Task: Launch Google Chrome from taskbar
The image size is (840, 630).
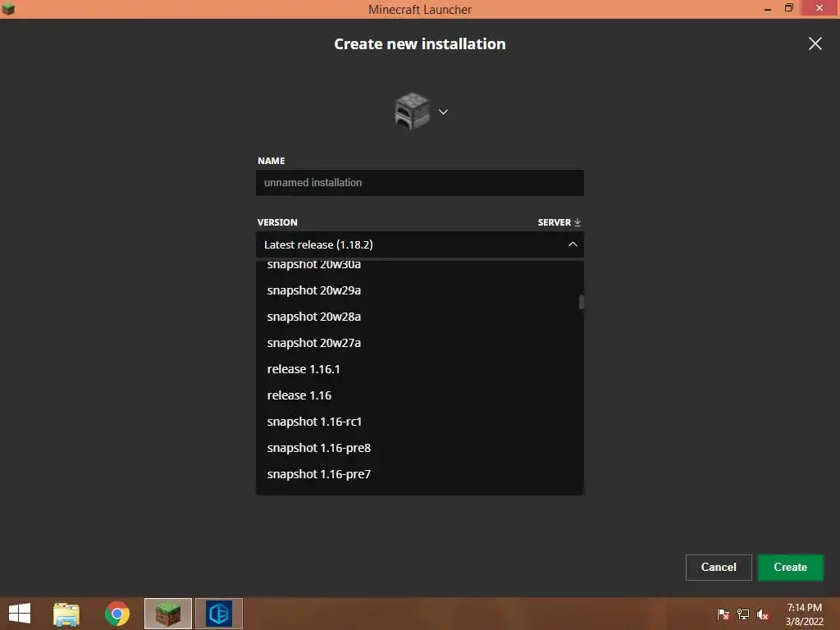Action: click(x=117, y=614)
